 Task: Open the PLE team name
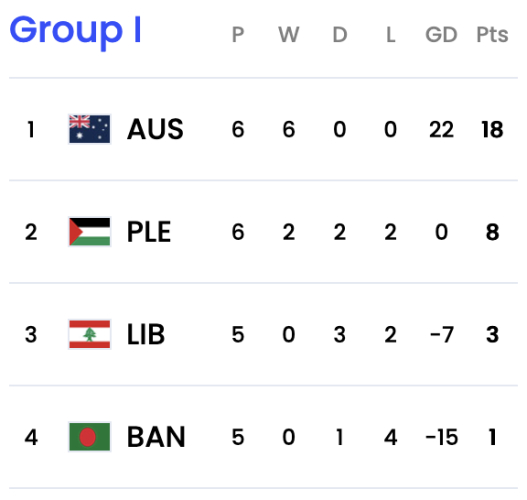pyautogui.click(x=149, y=232)
